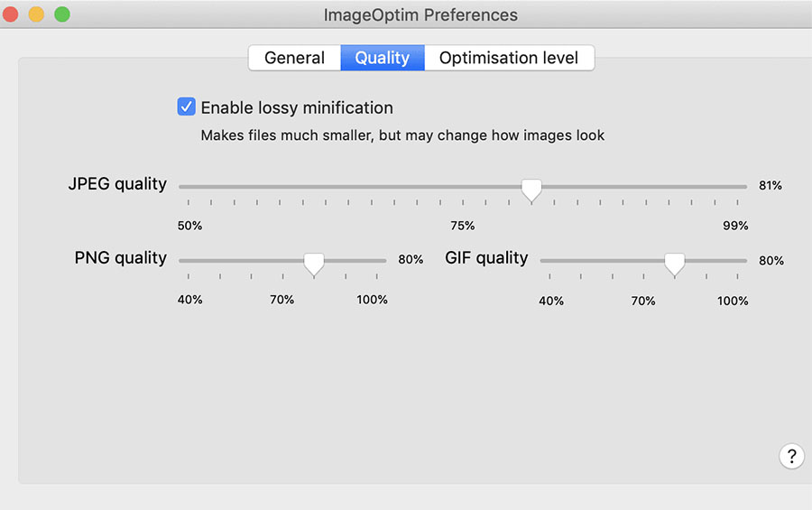Close the ImageOptim Preferences window
Image resolution: width=812 pixels, height=510 pixels.
click(12, 14)
